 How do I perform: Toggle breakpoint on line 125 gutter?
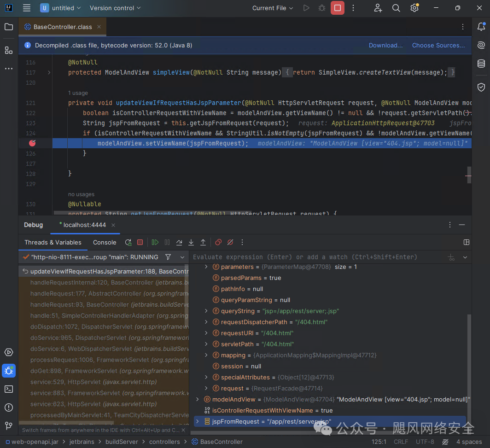coord(32,143)
